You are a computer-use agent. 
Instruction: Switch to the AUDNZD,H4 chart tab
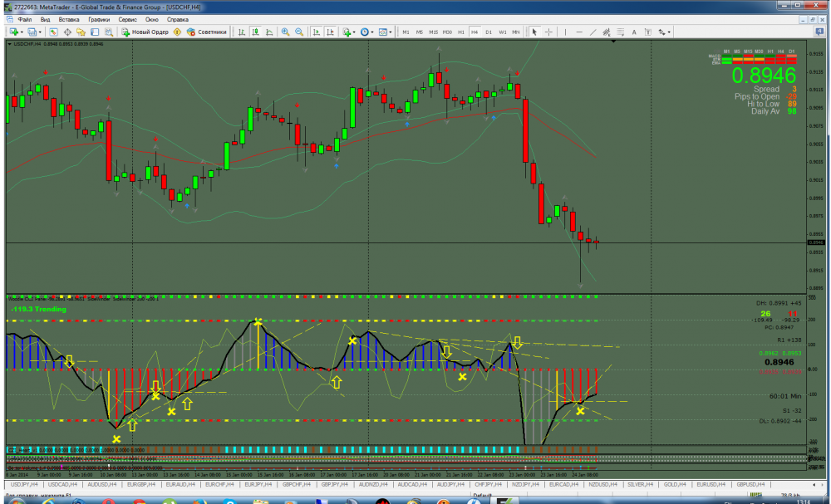pos(374,484)
